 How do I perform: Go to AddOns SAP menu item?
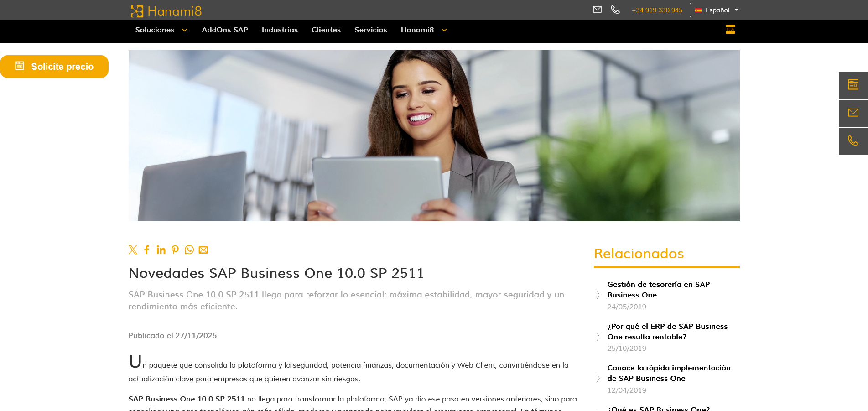[225, 30]
